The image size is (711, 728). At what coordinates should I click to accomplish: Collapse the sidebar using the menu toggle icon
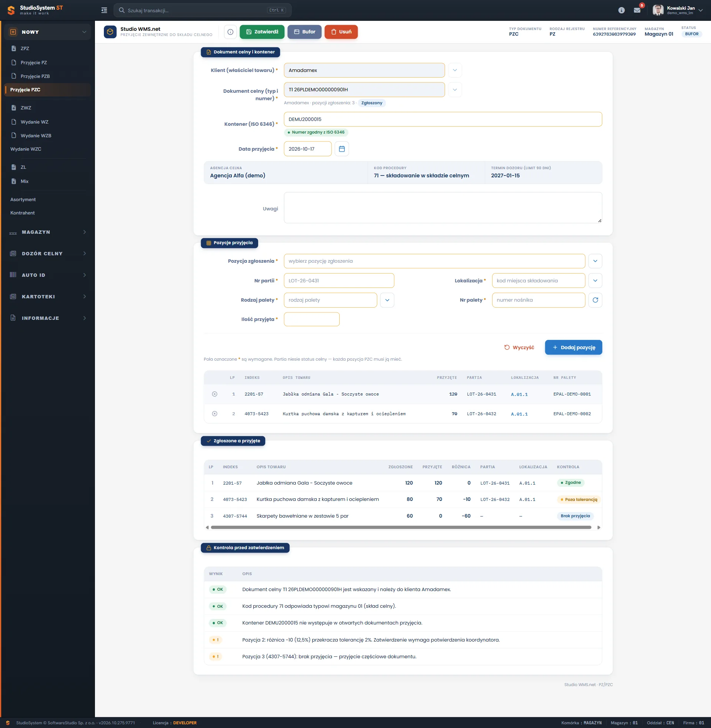[x=104, y=10]
